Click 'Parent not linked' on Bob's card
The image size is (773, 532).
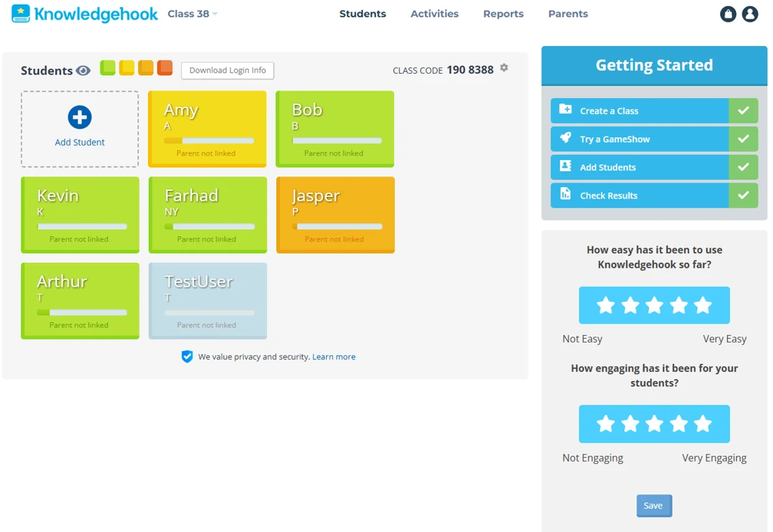click(334, 153)
